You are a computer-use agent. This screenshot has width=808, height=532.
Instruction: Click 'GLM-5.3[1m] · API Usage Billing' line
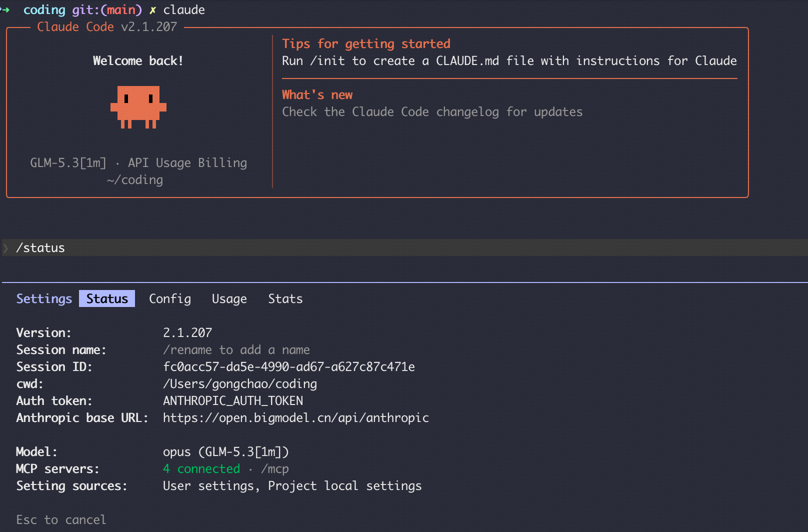(x=138, y=163)
